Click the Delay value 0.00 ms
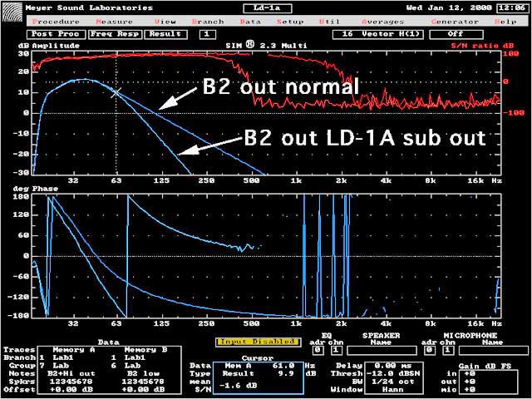This screenshot has width=532, height=399. coord(392,366)
